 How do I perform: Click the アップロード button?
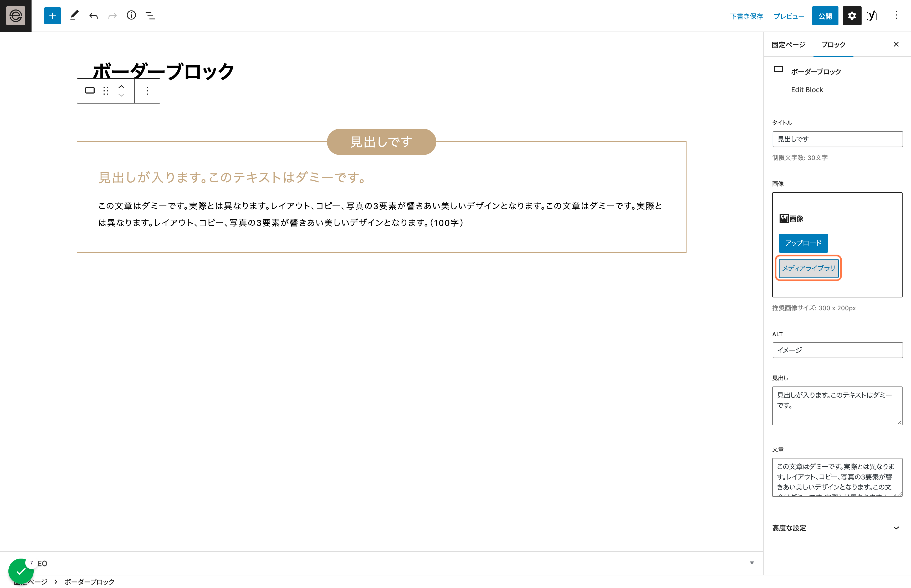(x=803, y=243)
